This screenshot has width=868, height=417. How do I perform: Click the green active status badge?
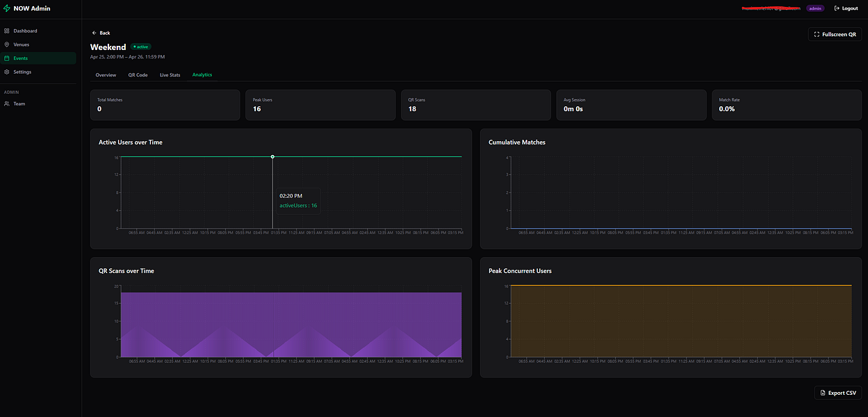[141, 47]
